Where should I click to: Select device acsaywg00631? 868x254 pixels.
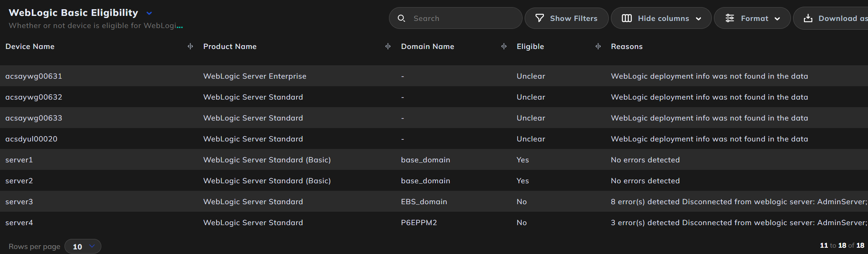click(33, 76)
